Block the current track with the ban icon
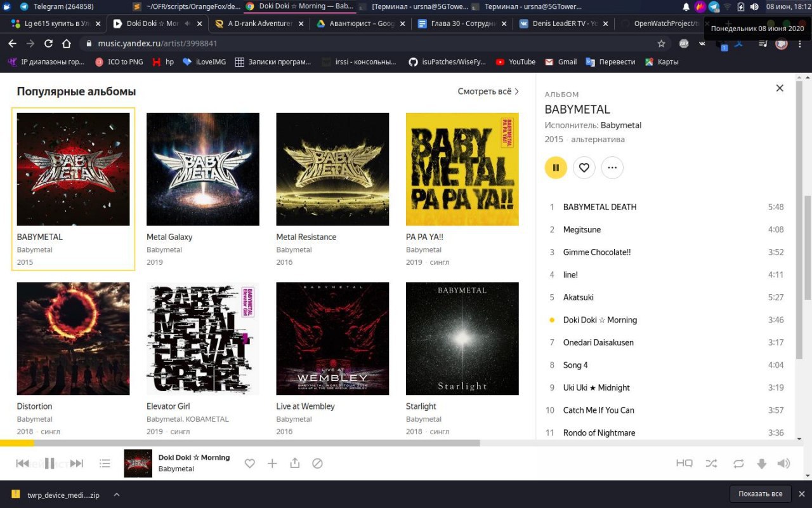Image resolution: width=812 pixels, height=508 pixels. 318,464
